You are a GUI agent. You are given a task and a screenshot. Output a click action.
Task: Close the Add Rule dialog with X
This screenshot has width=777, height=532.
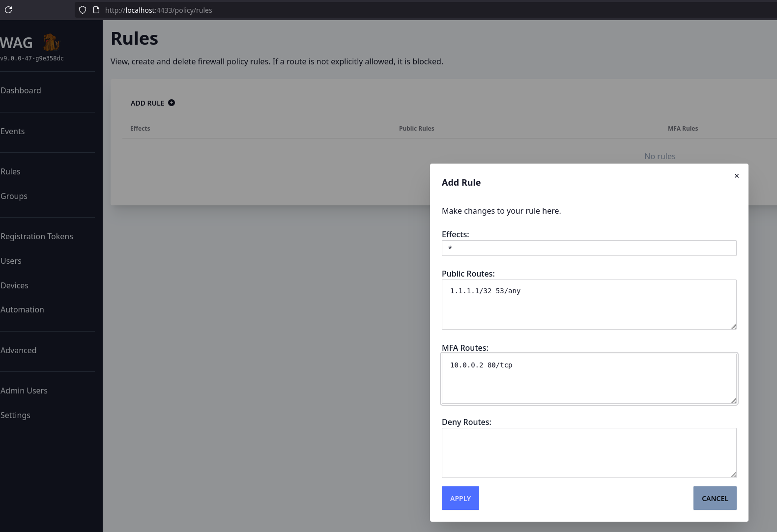736,176
